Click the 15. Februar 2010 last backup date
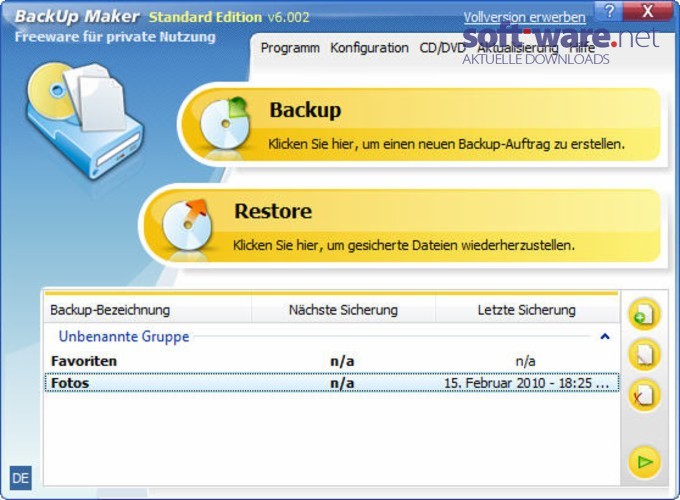This screenshot has height=500, width=680. pyautogui.click(x=526, y=383)
